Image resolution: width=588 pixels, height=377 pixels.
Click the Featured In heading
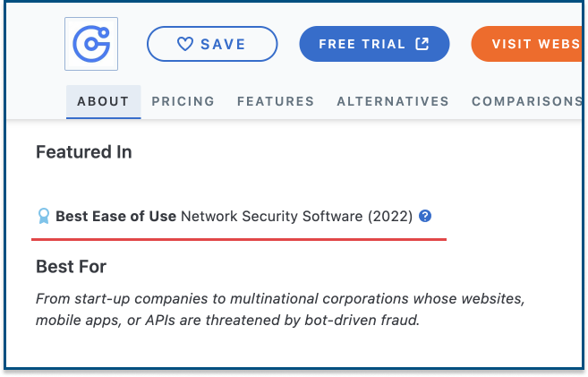(x=83, y=152)
